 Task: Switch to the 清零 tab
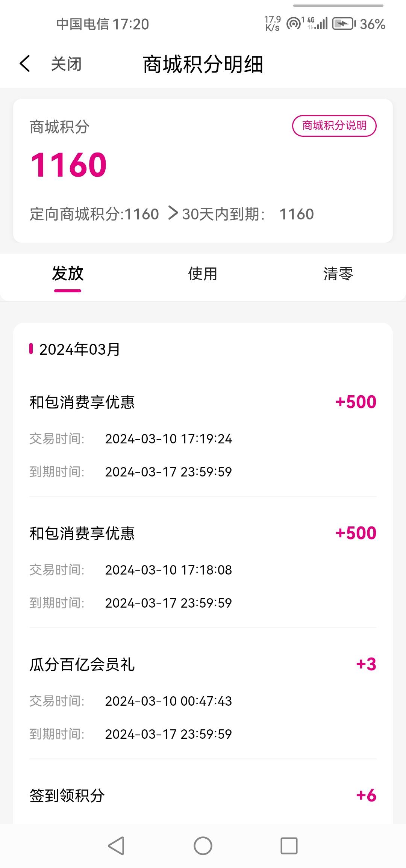[338, 274]
